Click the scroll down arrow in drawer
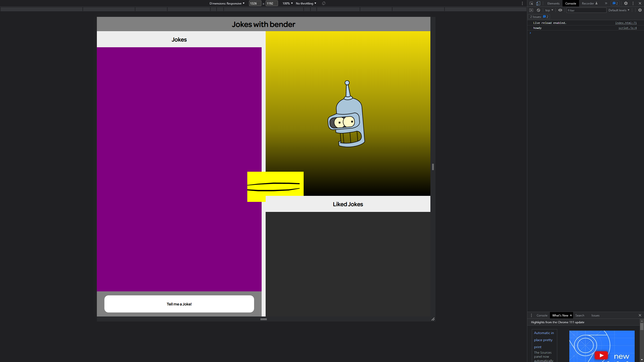Screen dimensions: 644x362 [x=642, y=360]
